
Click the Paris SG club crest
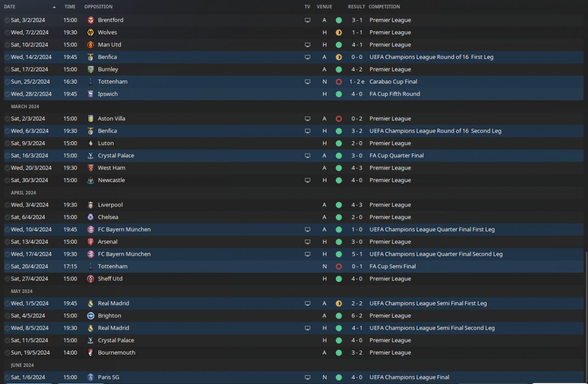tap(90, 377)
